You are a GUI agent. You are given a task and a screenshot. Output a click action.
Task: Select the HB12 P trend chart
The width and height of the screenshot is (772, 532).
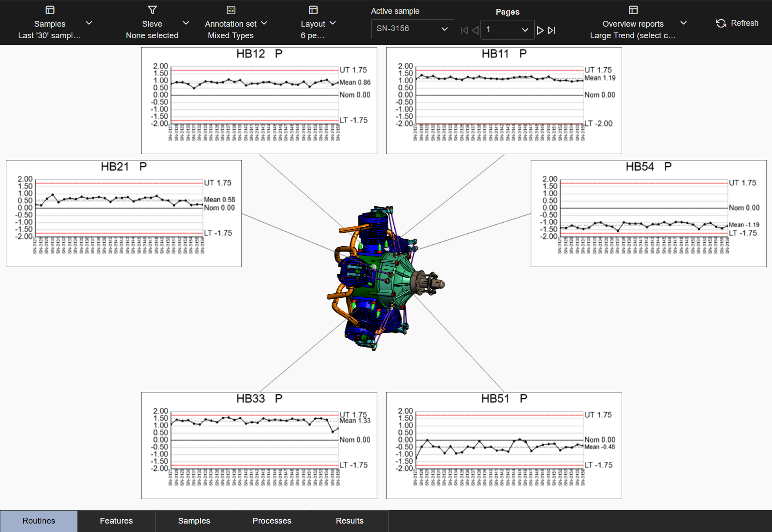[x=259, y=100]
